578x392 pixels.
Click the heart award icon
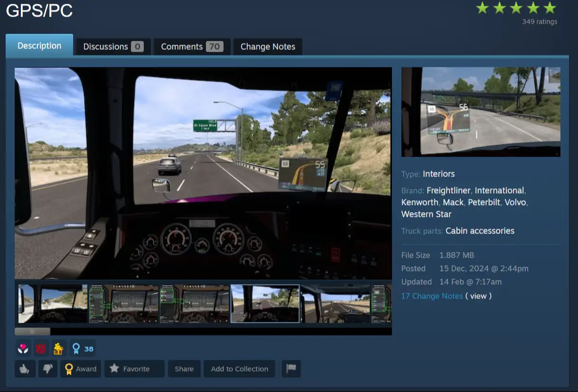pyautogui.click(x=23, y=349)
